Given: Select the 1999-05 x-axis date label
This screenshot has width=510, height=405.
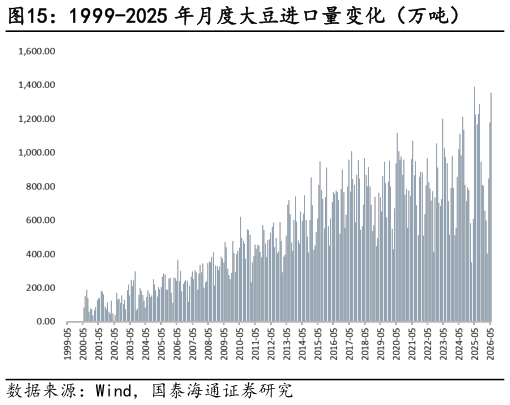Looking at the screenshot, I should [x=68, y=344].
